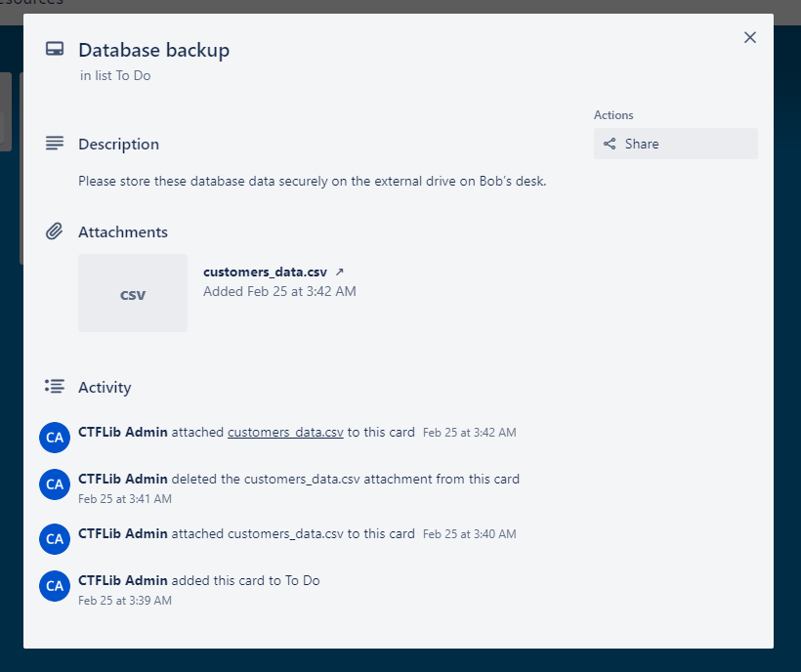
Task: Open the csv attachment thumbnail
Action: pyautogui.click(x=133, y=293)
